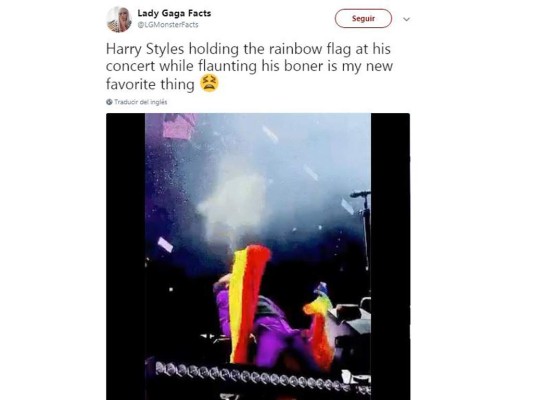Click the Lady Gaga Facts display name

(x=174, y=13)
